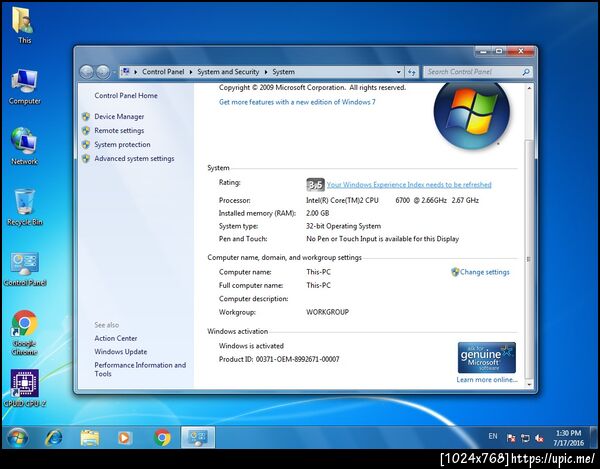Expand the arrow after System and Security breadcrumb
The image size is (600, 469).
(x=266, y=72)
